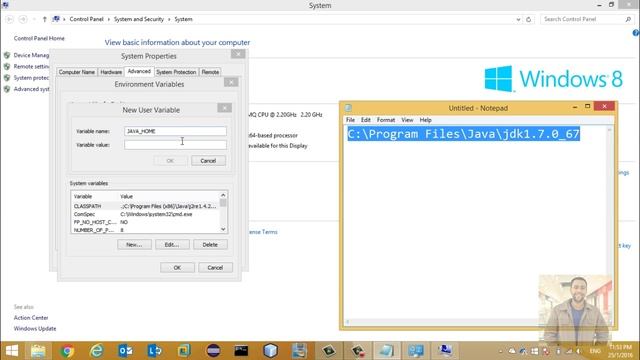This screenshot has height=360, width=640.
Task: Select the ComSpec system variable row
Action: 145,214
